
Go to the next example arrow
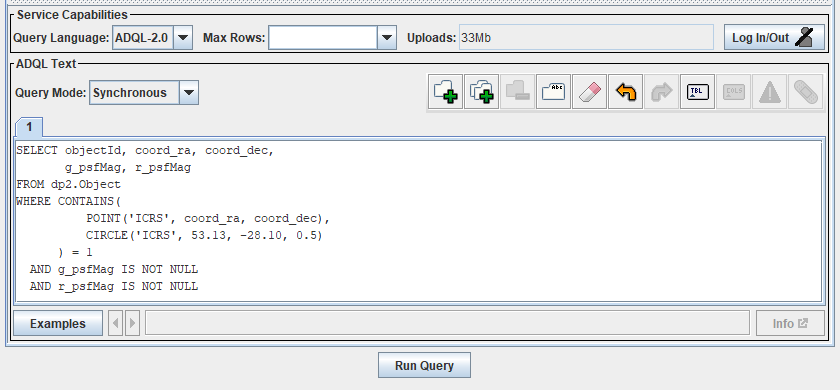point(132,324)
